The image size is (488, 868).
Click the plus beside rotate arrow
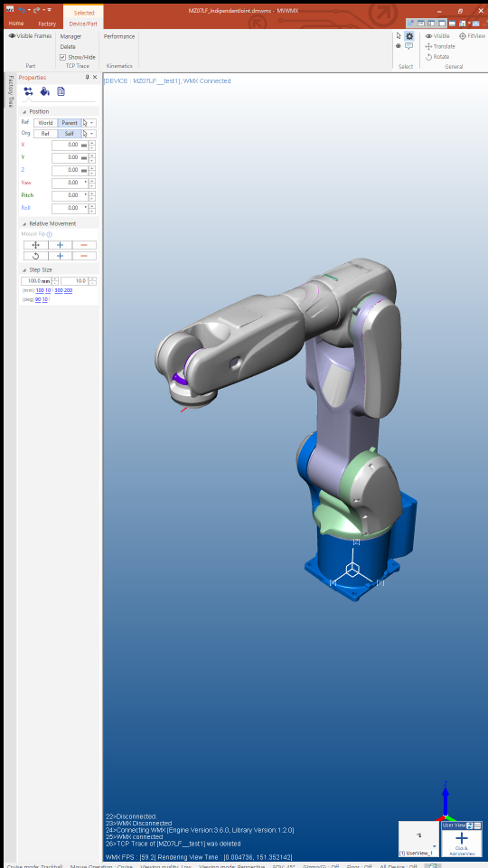tap(61, 256)
